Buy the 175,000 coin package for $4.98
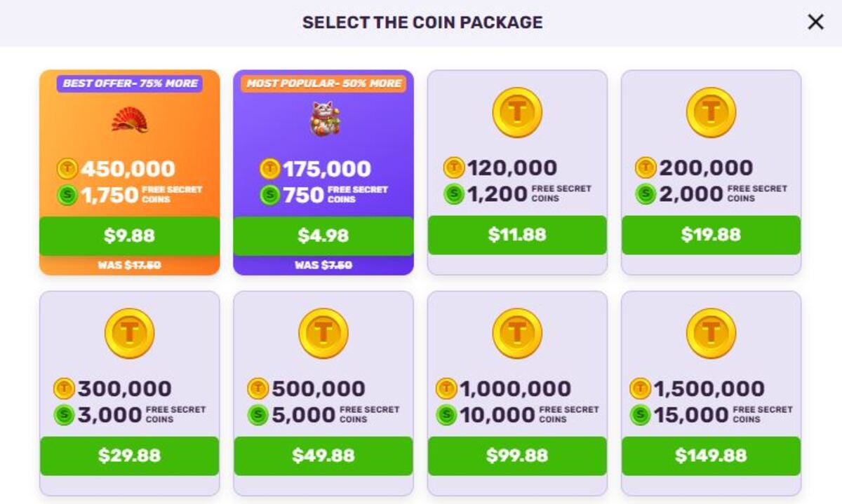The height and width of the screenshot is (504, 842). pyautogui.click(x=323, y=236)
